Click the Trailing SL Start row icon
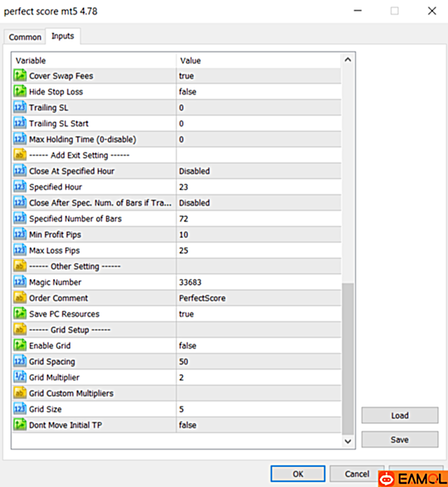 click(20, 123)
